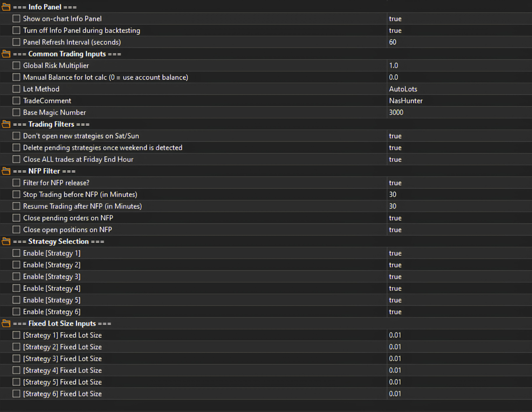This screenshot has height=412, width=532.
Task: Click the NFP Filter folder icon
Action: pyautogui.click(x=6, y=171)
